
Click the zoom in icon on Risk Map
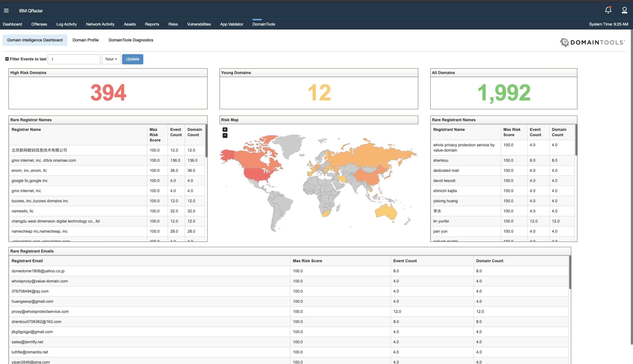click(x=225, y=129)
